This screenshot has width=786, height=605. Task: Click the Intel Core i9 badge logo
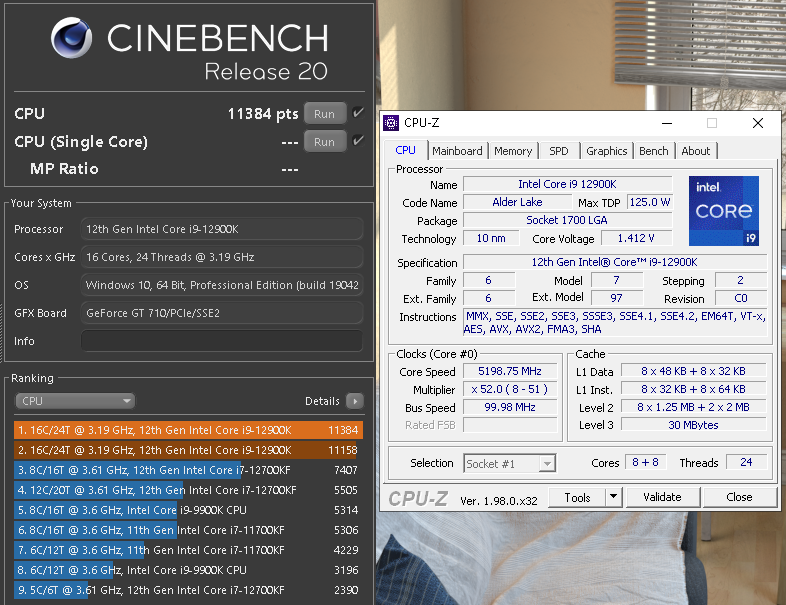(x=723, y=211)
